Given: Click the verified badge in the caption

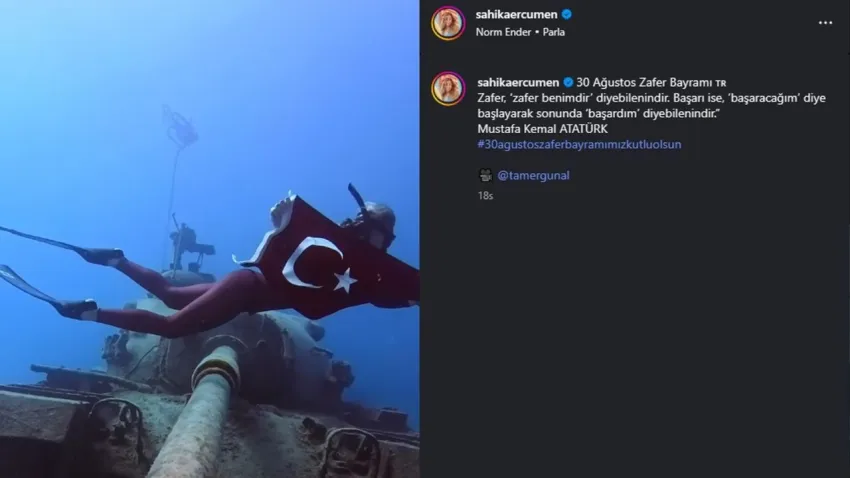Looking at the screenshot, I should (568, 82).
